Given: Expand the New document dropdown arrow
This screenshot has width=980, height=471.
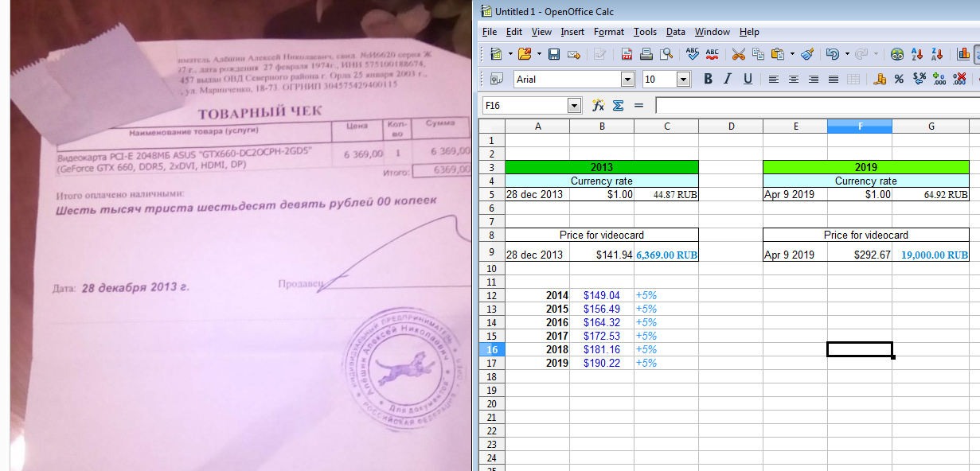Looking at the screenshot, I should tap(510, 55).
